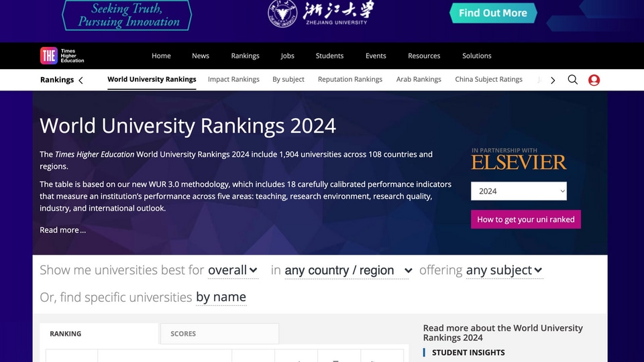Viewport: 644px width, 362px height.
Task: Go to Arab Rankings
Action: (419, 79)
